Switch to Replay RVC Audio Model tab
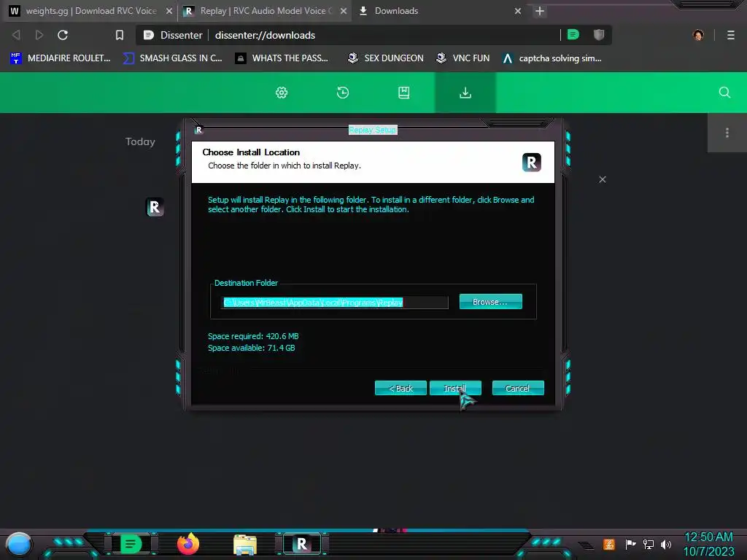747x560 pixels. pos(265,11)
